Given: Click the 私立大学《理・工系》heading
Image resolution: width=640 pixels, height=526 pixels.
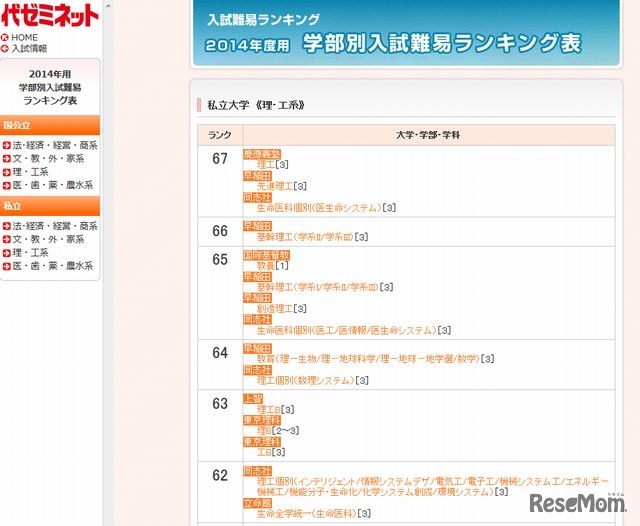Looking at the screenshot, I should click(256, 105).
